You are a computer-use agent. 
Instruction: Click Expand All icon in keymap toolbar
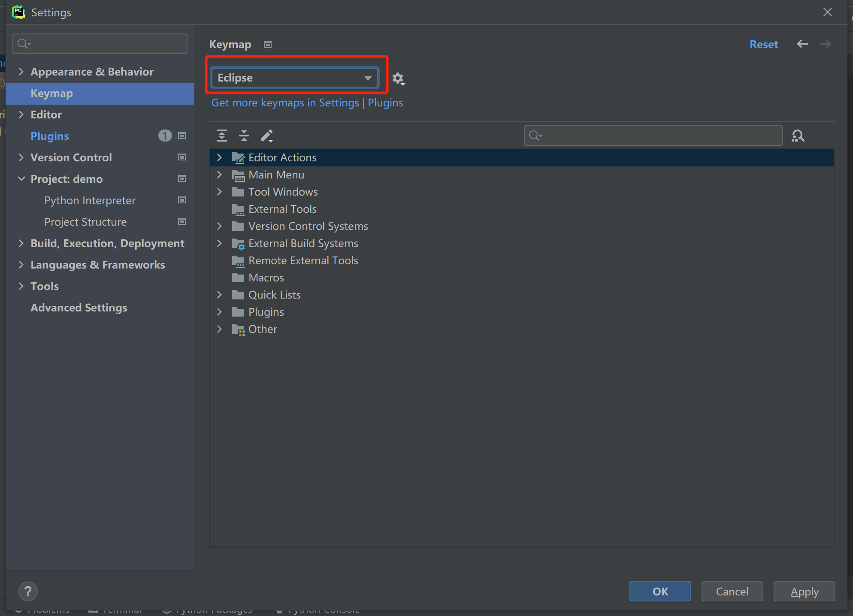222,136
